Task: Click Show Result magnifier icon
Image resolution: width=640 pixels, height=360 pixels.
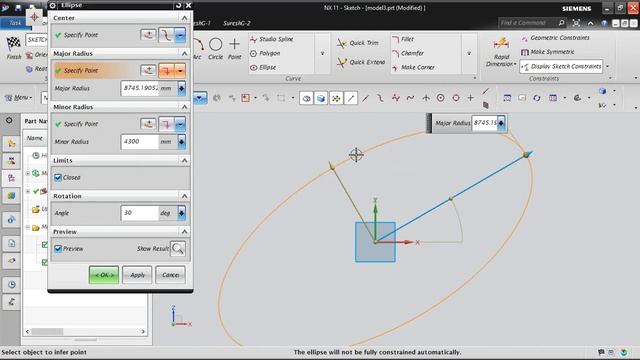Action: (178, 249)
